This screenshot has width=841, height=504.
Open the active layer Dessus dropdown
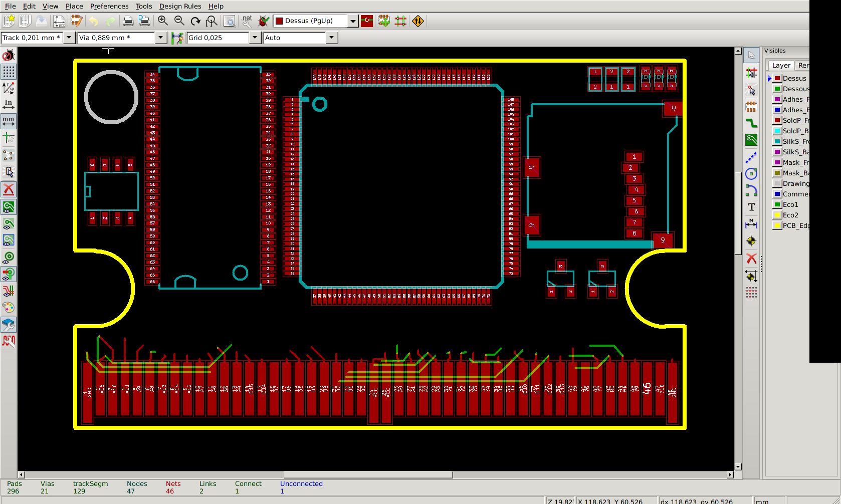tap(353, 21)
